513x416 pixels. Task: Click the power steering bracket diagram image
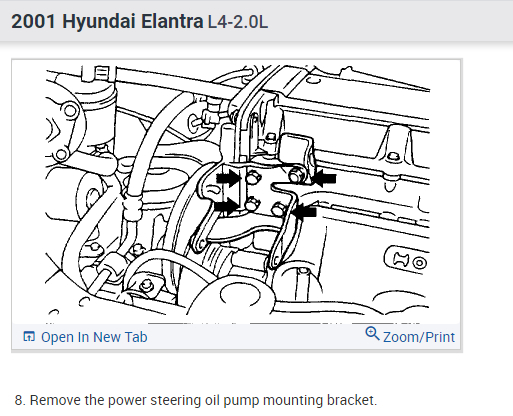point(237,191)
